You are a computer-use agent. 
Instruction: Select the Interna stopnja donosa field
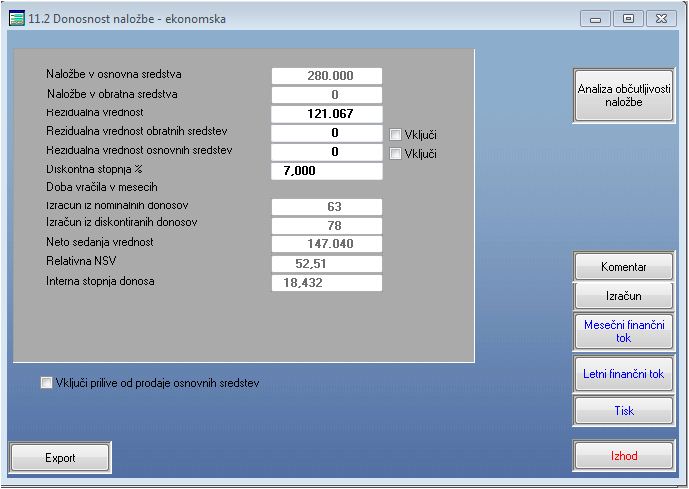pos(326,283)
